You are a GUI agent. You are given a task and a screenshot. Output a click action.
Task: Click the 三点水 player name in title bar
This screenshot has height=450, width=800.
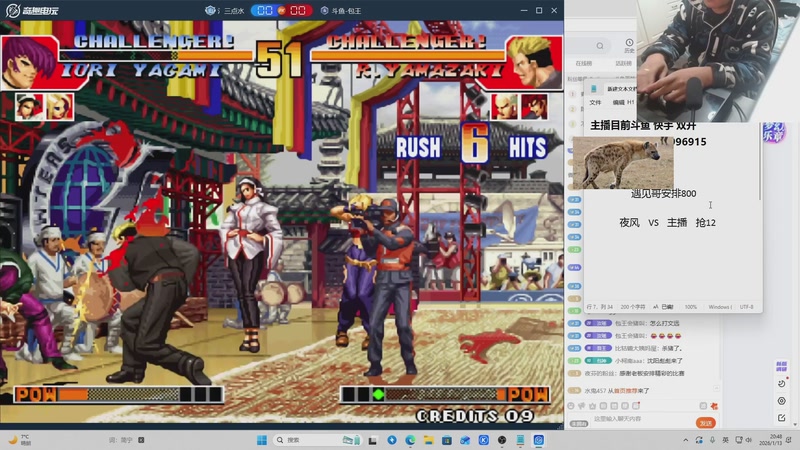tap(234, 11)
